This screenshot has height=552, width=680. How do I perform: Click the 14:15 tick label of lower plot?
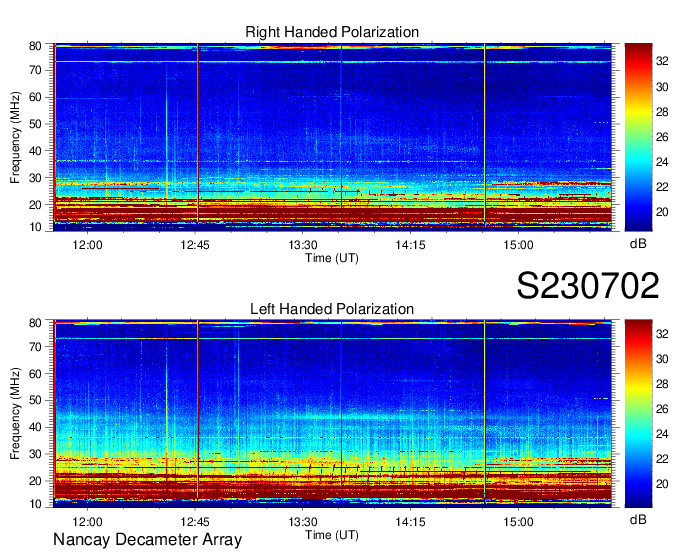410,522
